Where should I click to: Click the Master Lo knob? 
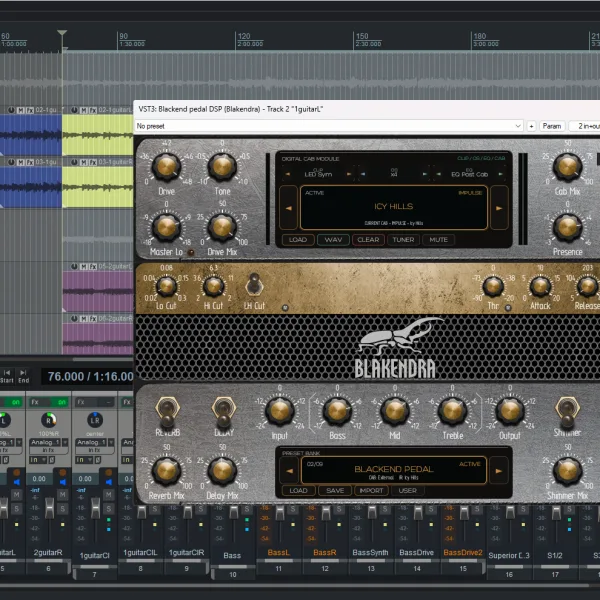tap(166, 227)
